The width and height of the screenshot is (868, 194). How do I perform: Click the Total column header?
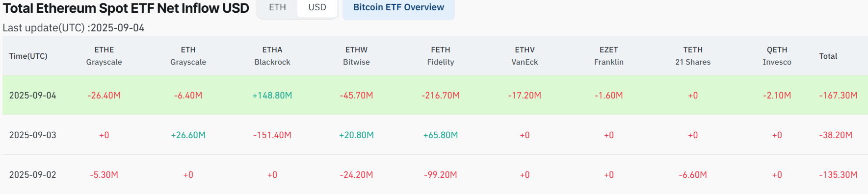click(x=828, y=56)
